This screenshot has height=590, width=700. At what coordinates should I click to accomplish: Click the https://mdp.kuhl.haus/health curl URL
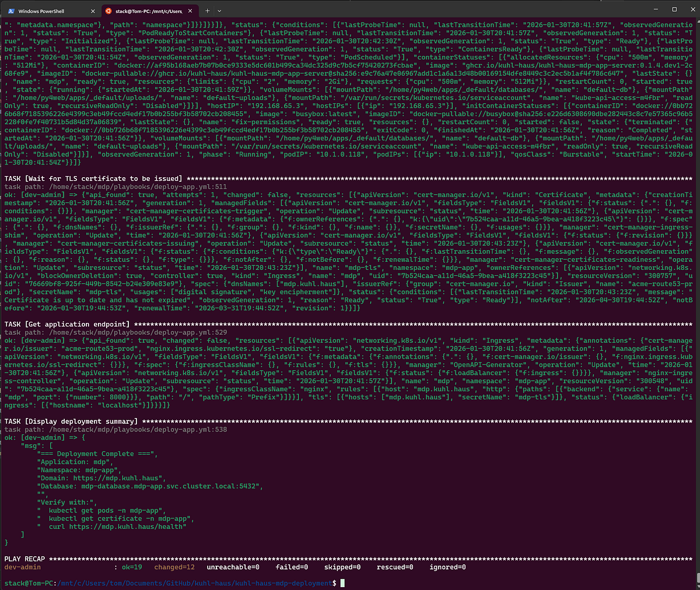127,526
